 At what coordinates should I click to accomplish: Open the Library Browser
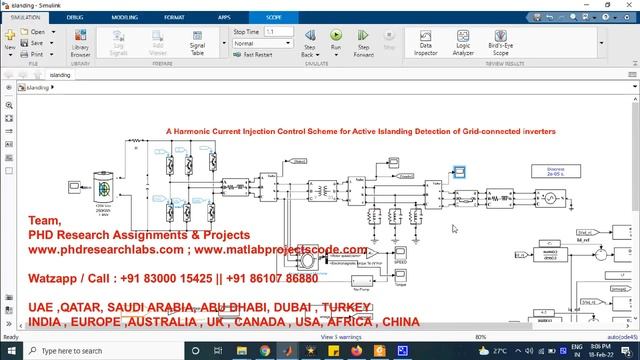click(80, 43)
